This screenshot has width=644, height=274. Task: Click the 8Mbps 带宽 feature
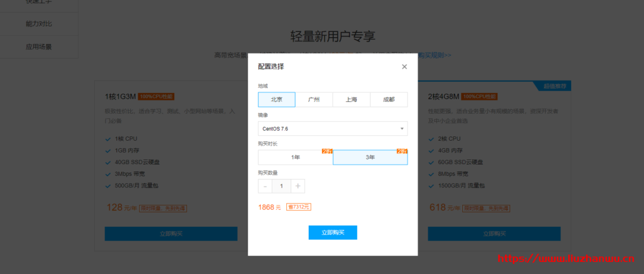(453, 173)
